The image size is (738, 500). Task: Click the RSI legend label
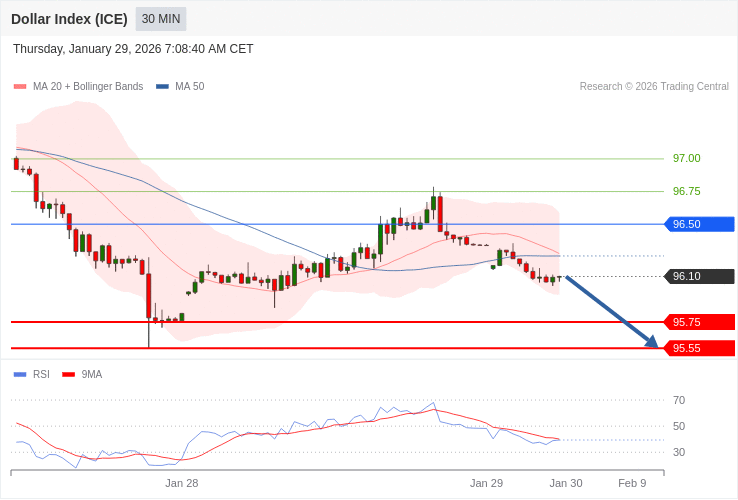pyautogui.click(x=41, y=375)
